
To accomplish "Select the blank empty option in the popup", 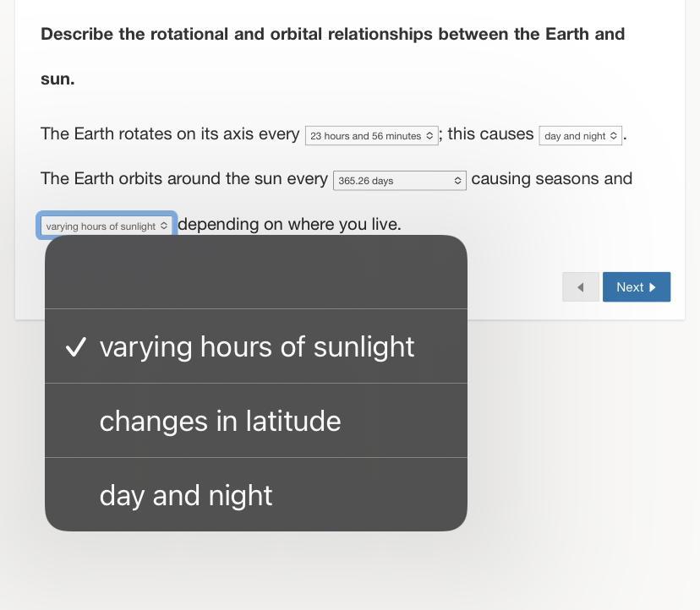I will coord(256,272).
